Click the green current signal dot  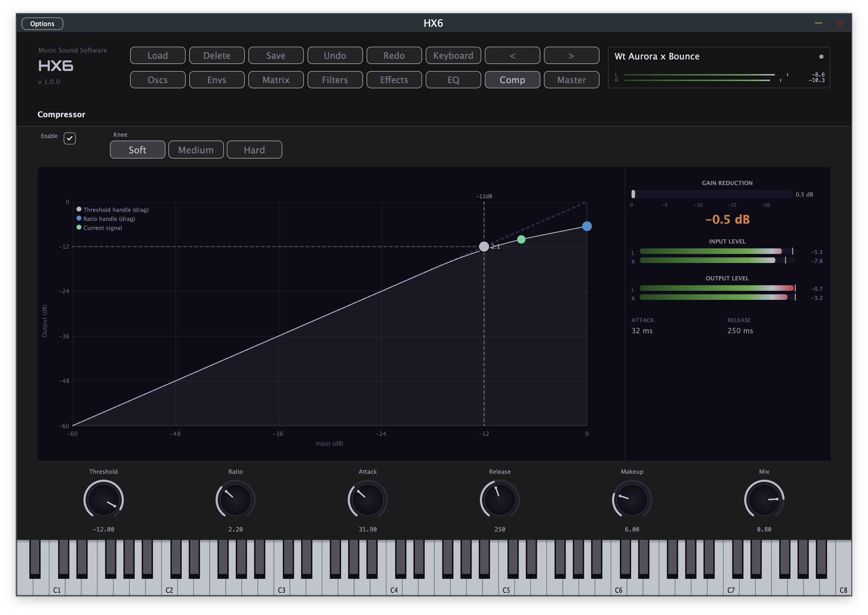[521, 239]
